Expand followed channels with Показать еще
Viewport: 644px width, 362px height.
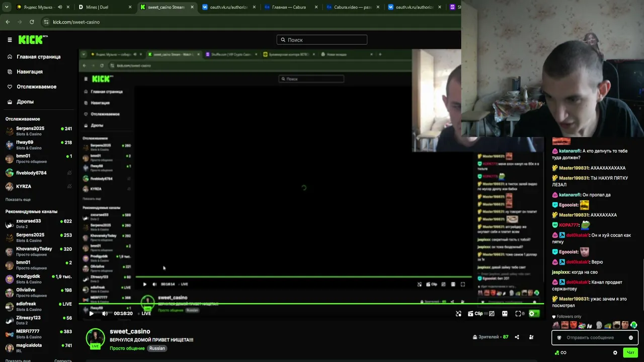pyautogui.click(x=18, y=200)
